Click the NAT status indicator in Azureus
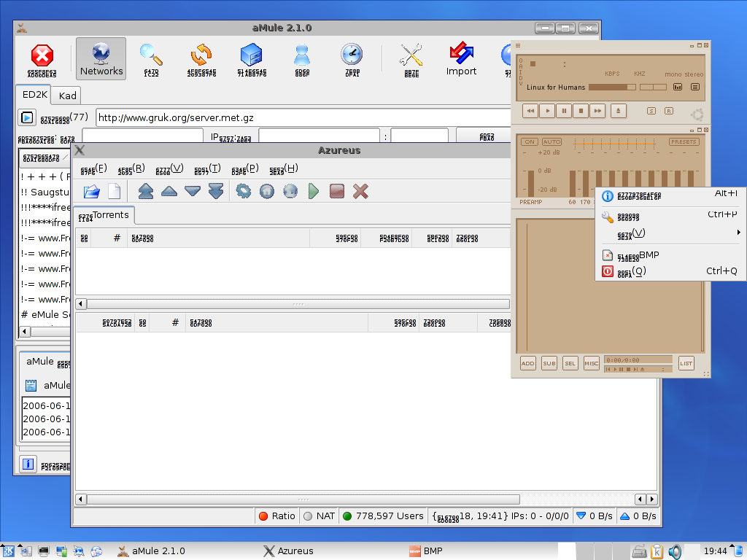This screenshot has width=747, height=560. point(320,516)
